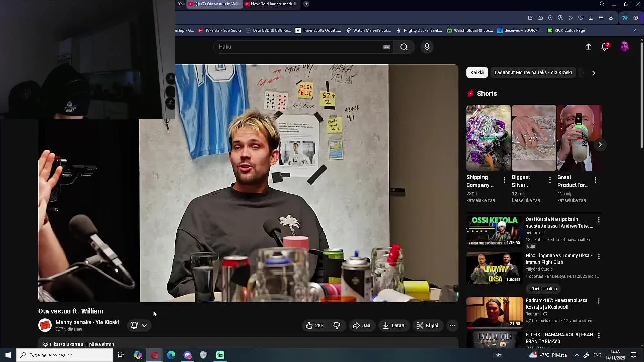
Task: Toggle channel notification bell subscription
Action: pyautogui.click(x=134, y=325)
